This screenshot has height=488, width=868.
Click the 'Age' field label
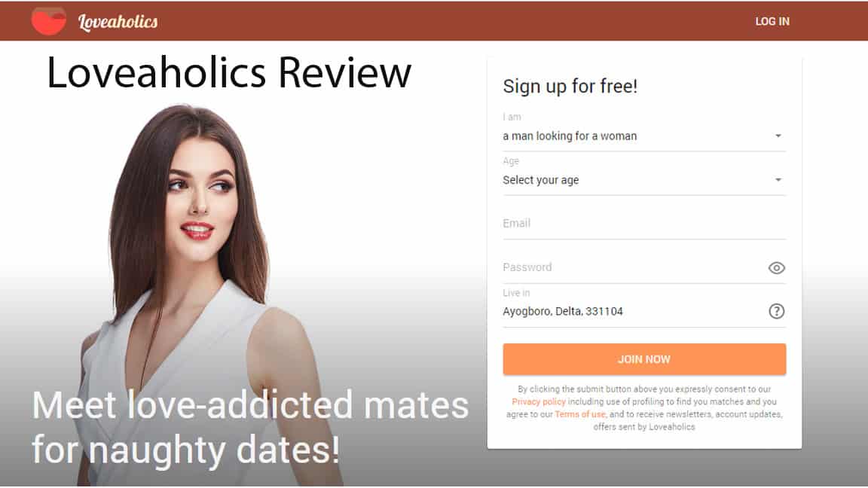(x=511, y=161)
